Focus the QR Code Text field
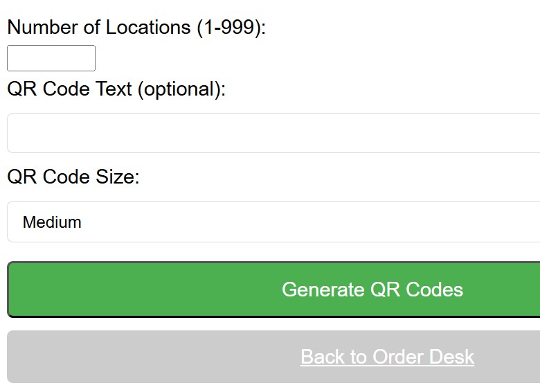The width and height of the screenshot is (540, 392). click(273, 133)
